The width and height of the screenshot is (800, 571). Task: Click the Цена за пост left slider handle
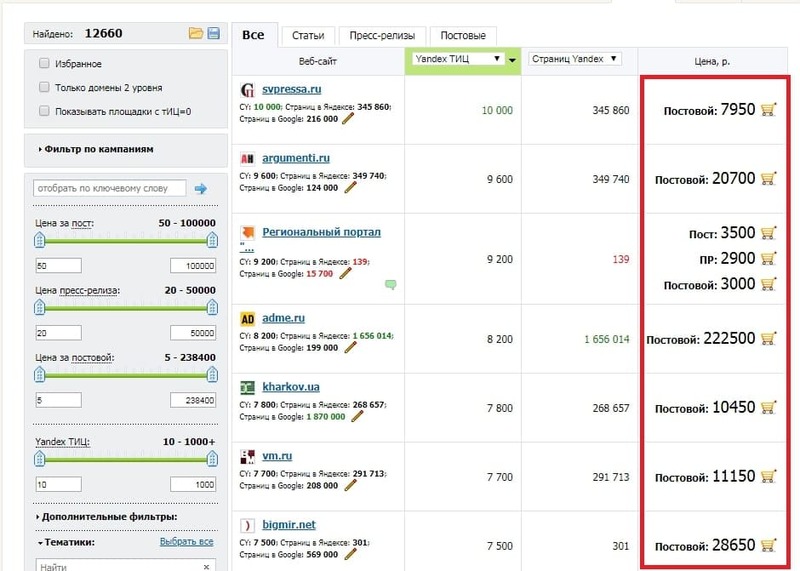click(x=40, y=240)
